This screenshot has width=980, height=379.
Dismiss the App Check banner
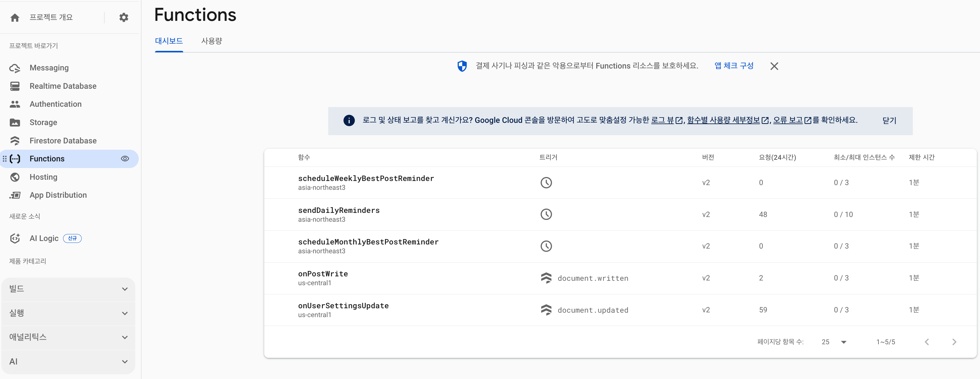(774, 66)
